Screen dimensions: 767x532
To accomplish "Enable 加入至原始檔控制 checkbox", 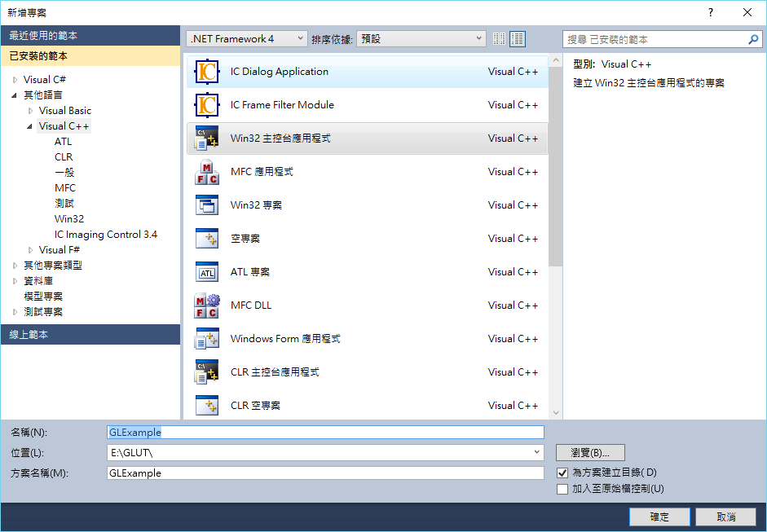I will 562,489.
